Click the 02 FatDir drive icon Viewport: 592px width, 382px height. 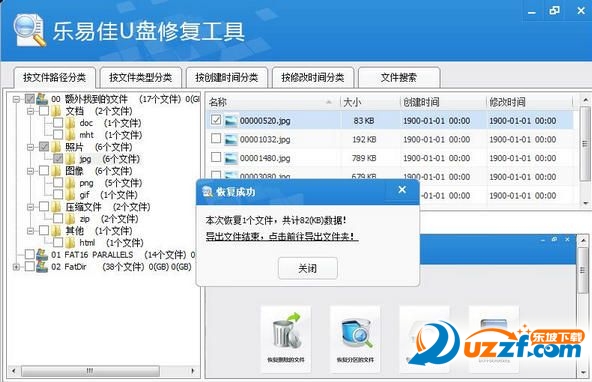[42, 266]
